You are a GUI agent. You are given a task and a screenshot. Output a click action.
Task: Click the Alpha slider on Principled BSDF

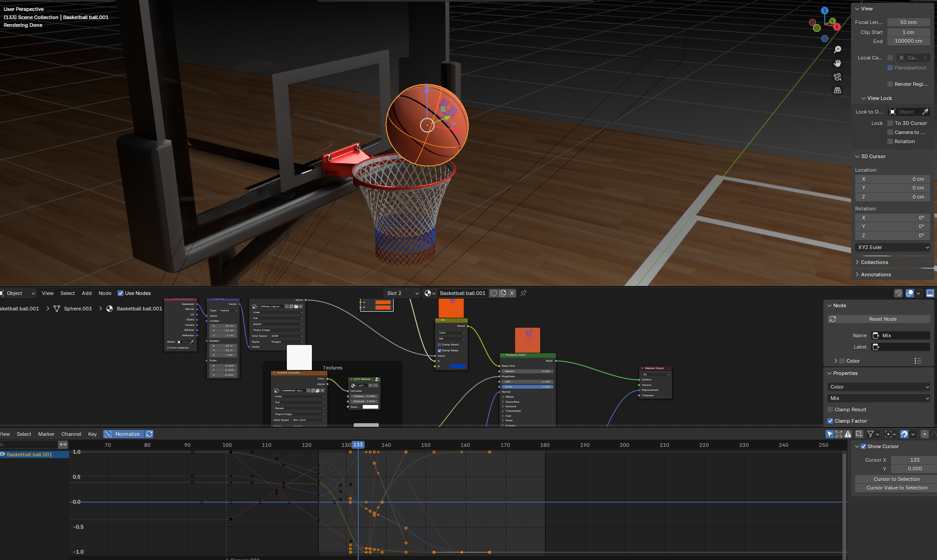(x=527, y=387)
